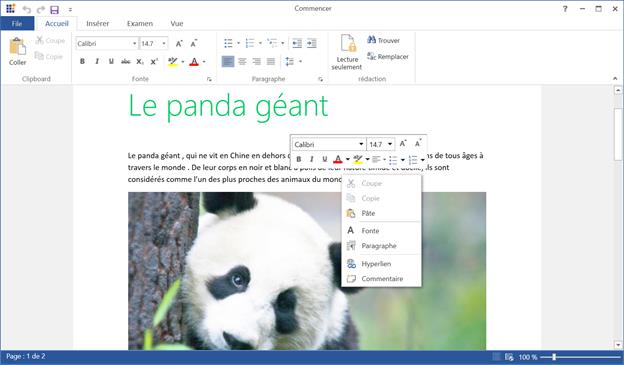Open the app grid logo icon in the title bar

(x=10, y=8)
